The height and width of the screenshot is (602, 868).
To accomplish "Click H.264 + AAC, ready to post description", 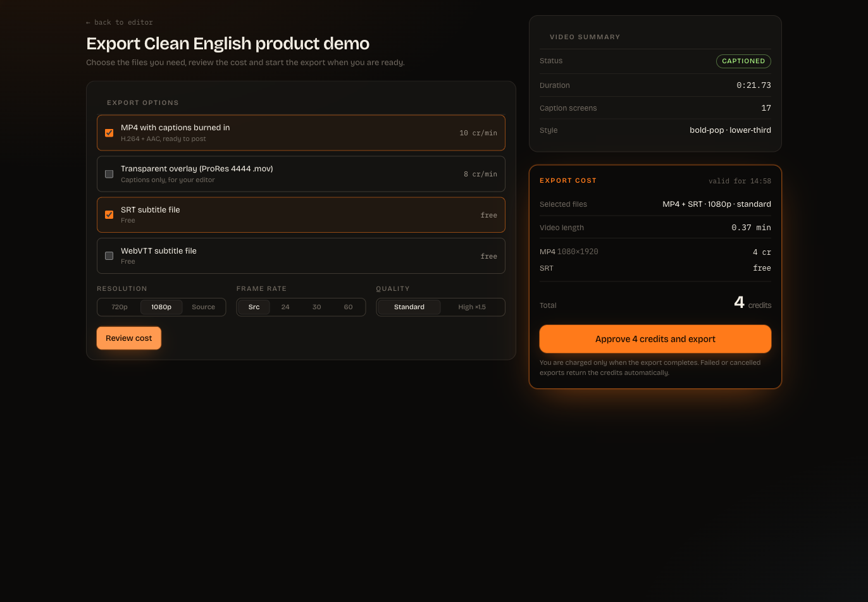I will pyautogui.click(x=163, y=139).
